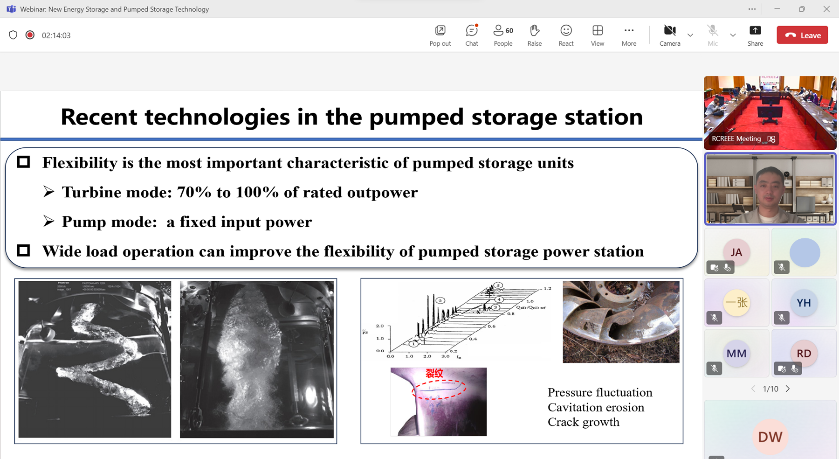Screen dimensions: 839x459
Task: Click the privacy shield icon
Action: tap(13, 35)
